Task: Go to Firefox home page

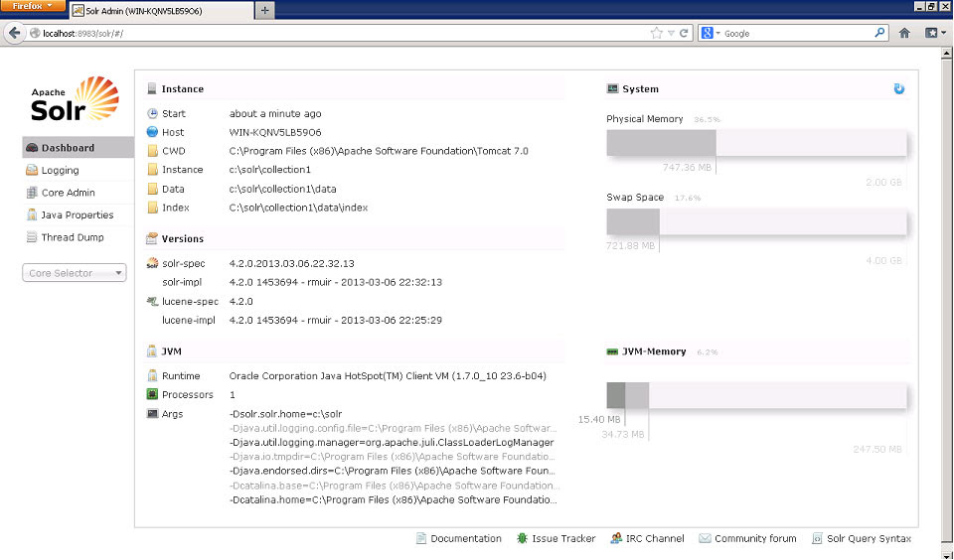Action: pos(904,33)
